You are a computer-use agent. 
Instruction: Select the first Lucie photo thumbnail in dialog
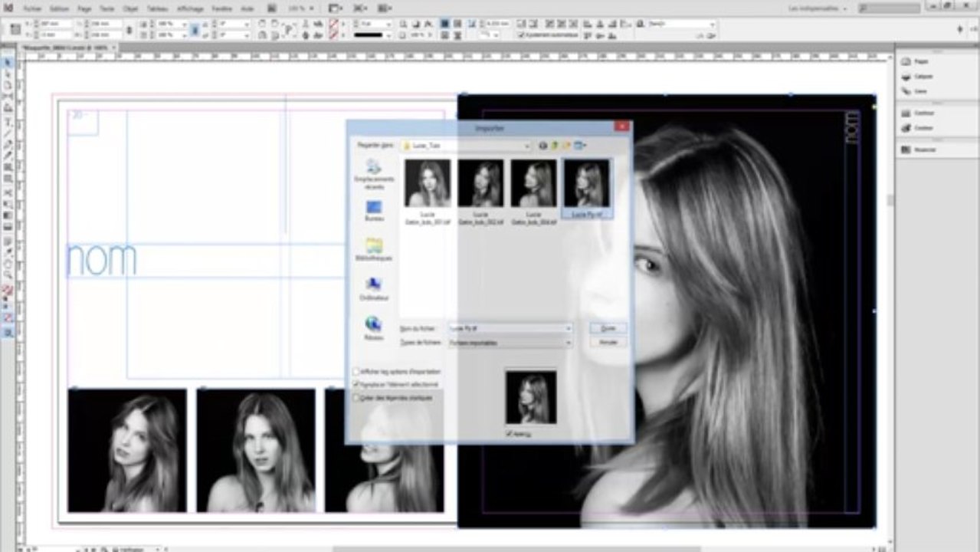pyautogui.click(x=428, y=183)
